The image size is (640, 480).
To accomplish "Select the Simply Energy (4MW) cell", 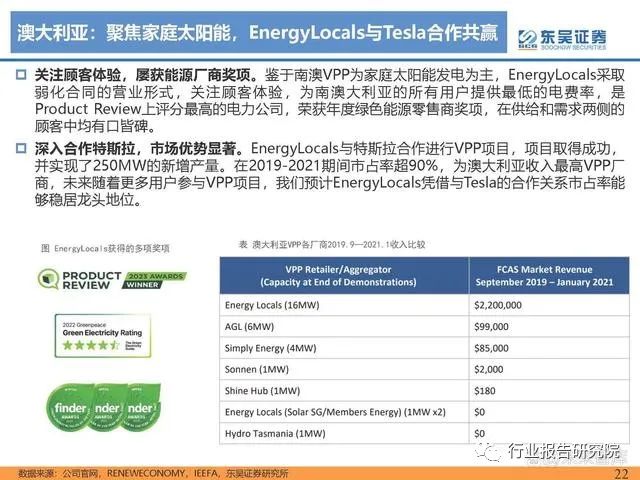I will tap(344, 348).
